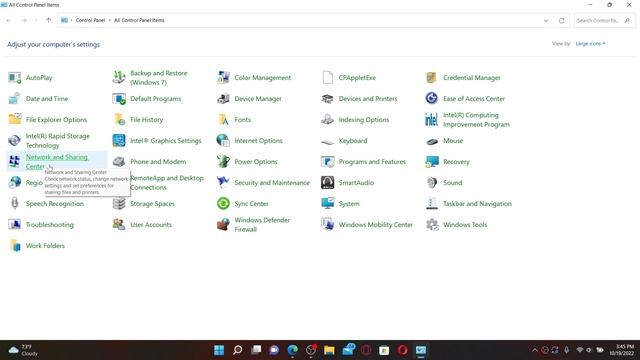Image resolution: width=640 pixels, height=360 pixels.
Task: Open File Explorer from taskbar
Action: tap(329, 350)
